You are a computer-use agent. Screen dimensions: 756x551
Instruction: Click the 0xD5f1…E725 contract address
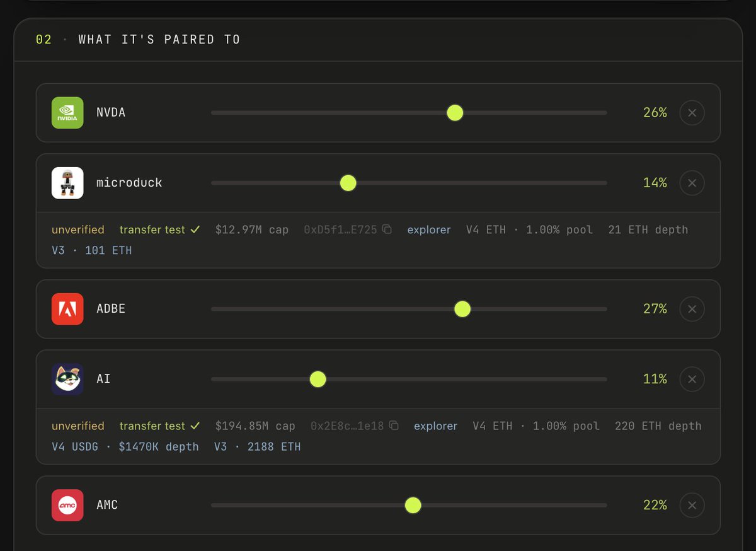(341, 230)
